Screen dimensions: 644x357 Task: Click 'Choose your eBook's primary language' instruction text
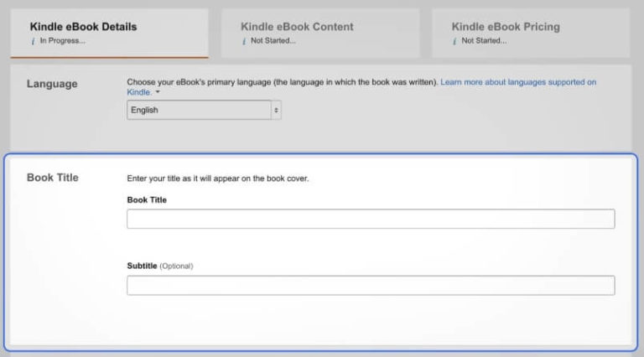pyautogui.click(x=282, y=82)
